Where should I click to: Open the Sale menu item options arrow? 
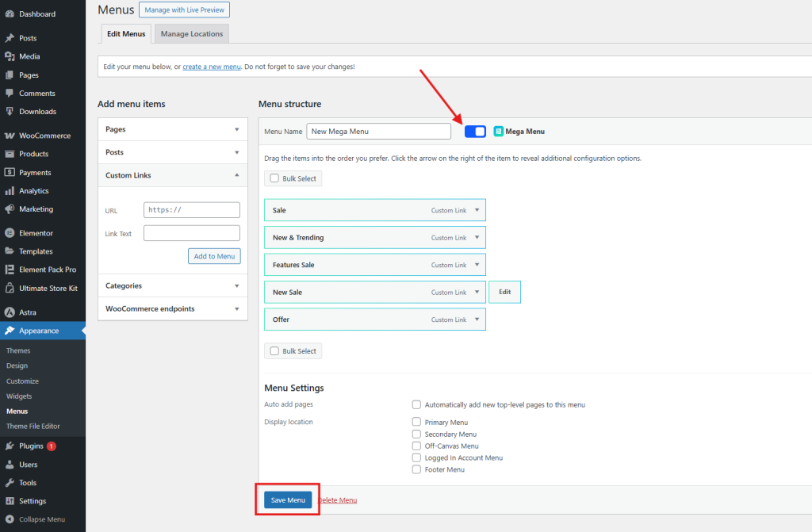477,210
